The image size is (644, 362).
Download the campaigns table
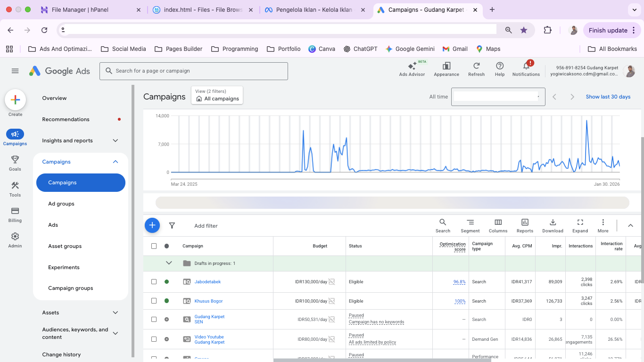[x=553, y=222]
